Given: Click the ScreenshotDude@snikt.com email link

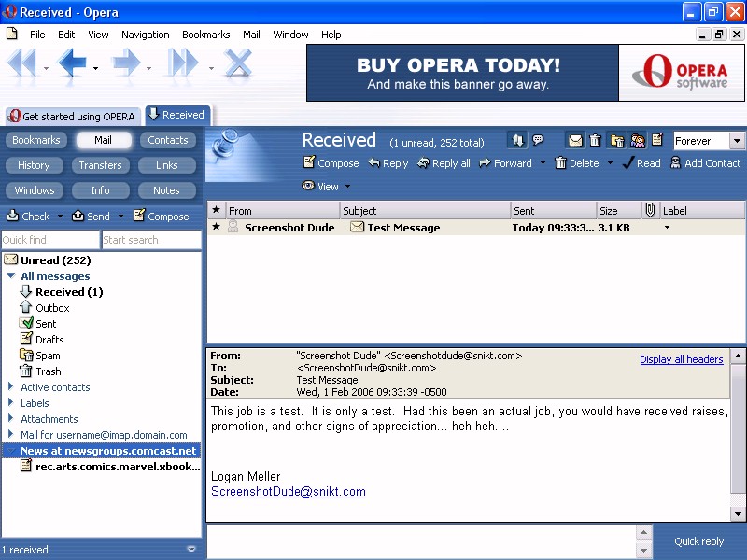Looking at the screenshot, I should tap(289, 492).
